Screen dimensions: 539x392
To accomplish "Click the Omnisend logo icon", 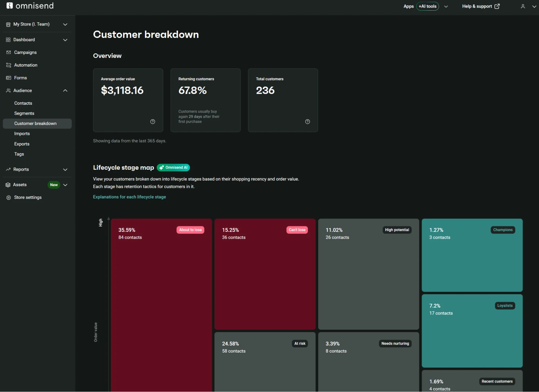I will click(10, 6).
